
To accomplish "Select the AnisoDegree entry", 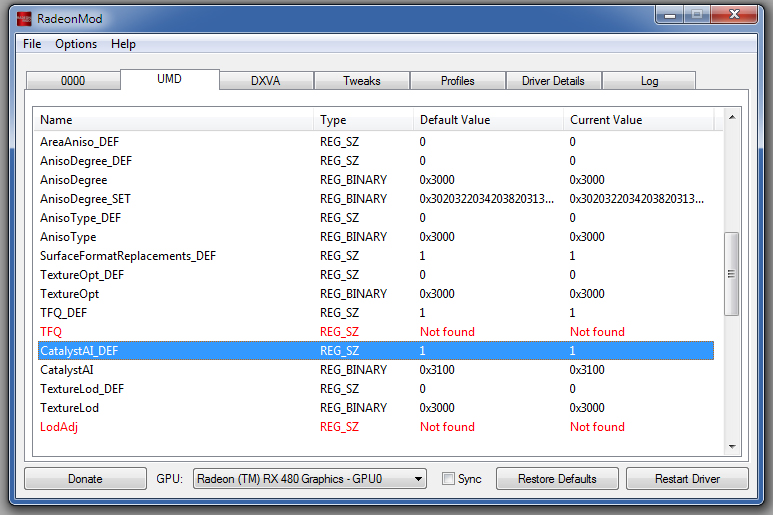I will (x=376, y=180).
